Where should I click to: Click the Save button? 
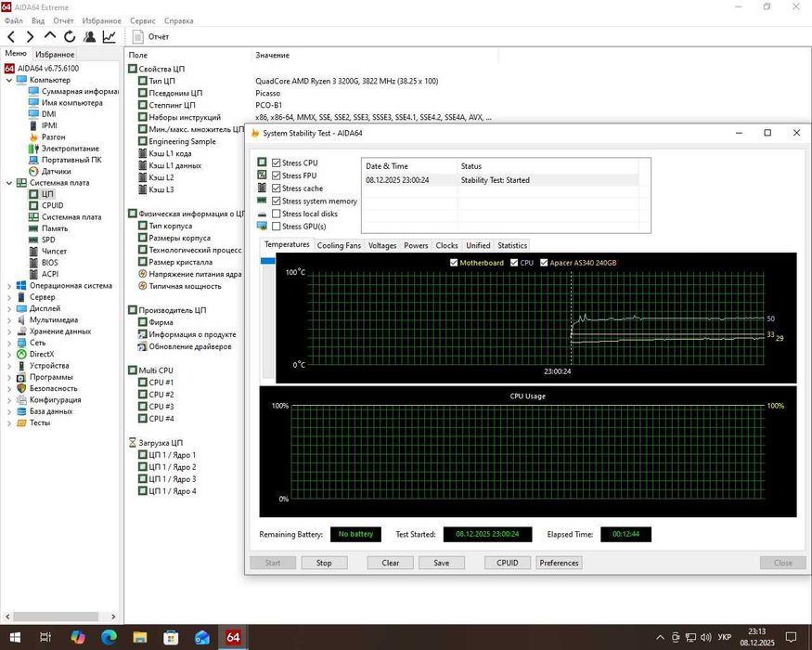442,563
